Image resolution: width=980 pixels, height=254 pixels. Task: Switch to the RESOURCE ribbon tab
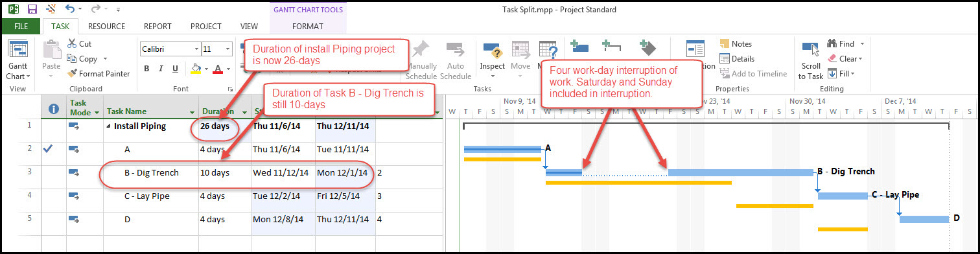(106, 27)
